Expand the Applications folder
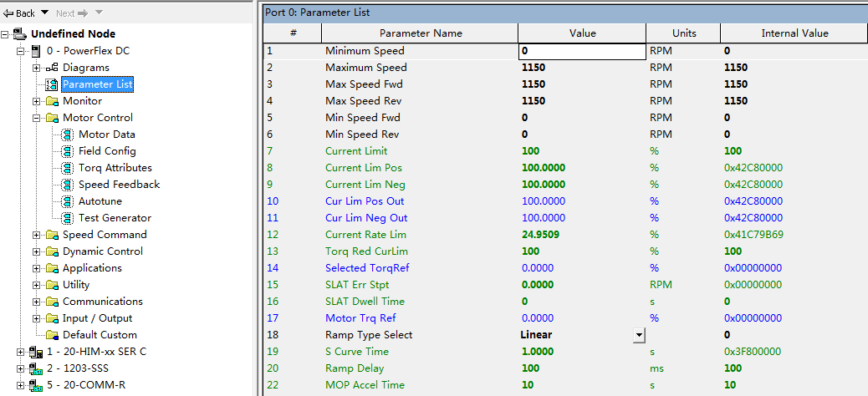This screenshot has height=396, width=868. (x=37, y=268)
